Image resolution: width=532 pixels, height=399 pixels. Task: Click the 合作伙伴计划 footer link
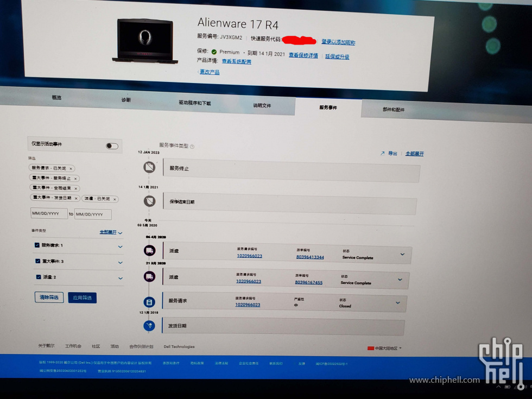click(141, 346)
